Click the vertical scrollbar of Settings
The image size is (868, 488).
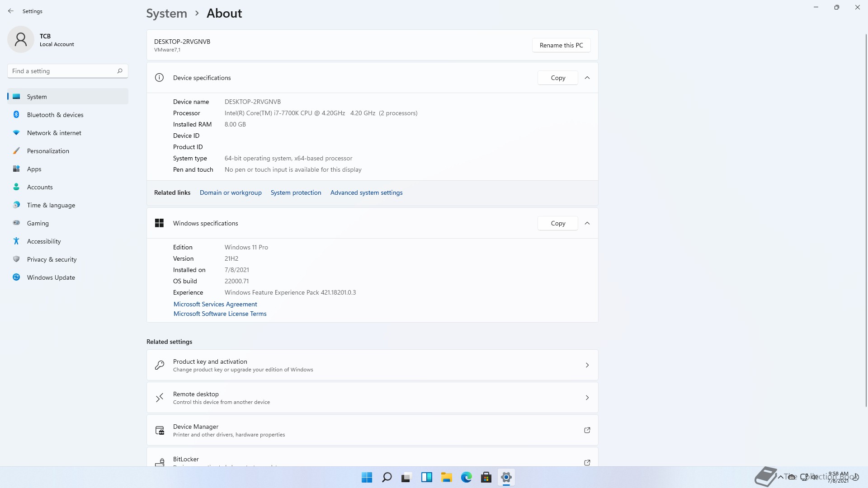click(866, 220)
